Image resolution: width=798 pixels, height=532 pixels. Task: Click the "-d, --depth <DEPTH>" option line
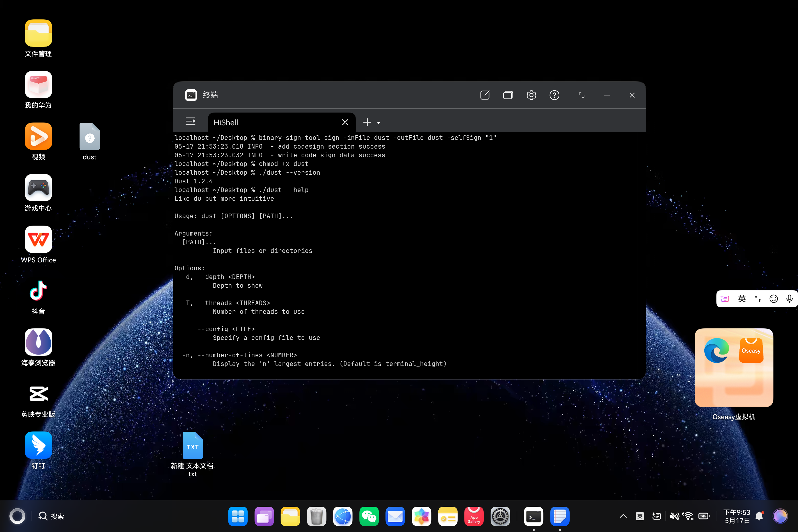tap(218, 277)
